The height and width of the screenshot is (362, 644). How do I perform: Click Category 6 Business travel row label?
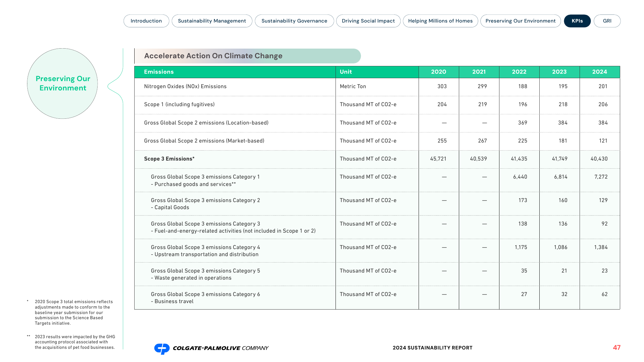point(205,298)
